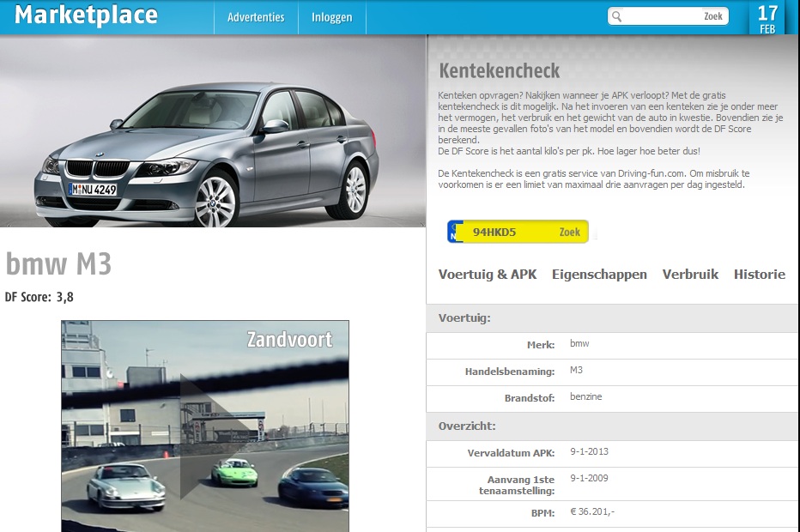Select the license plate field 94HKD5

click(494, 232)
